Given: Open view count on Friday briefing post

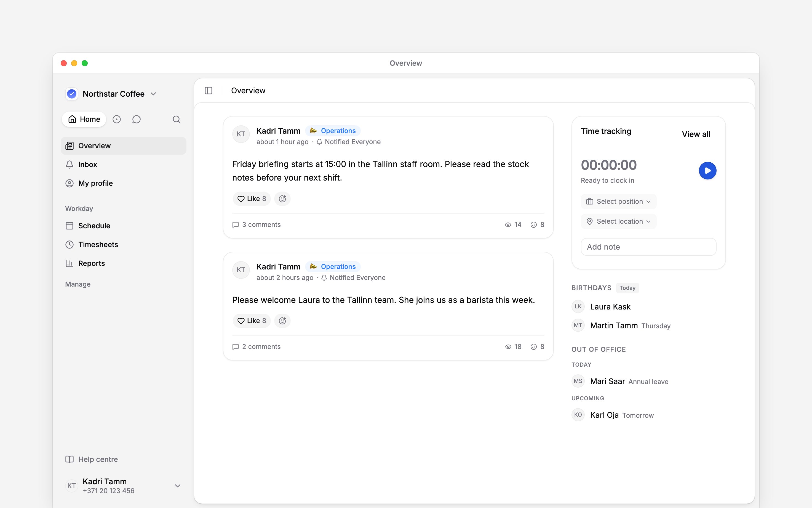Looking at the screenshot, I should coord(513,225).
